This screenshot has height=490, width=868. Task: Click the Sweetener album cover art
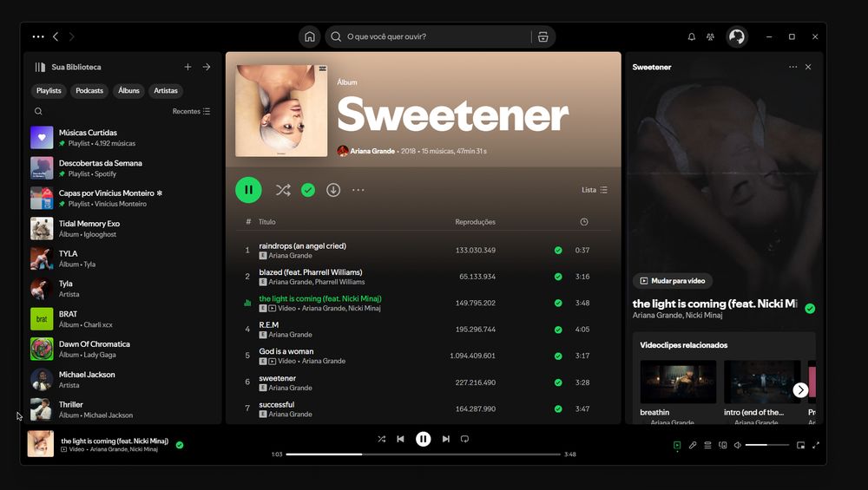pos(281,111)
